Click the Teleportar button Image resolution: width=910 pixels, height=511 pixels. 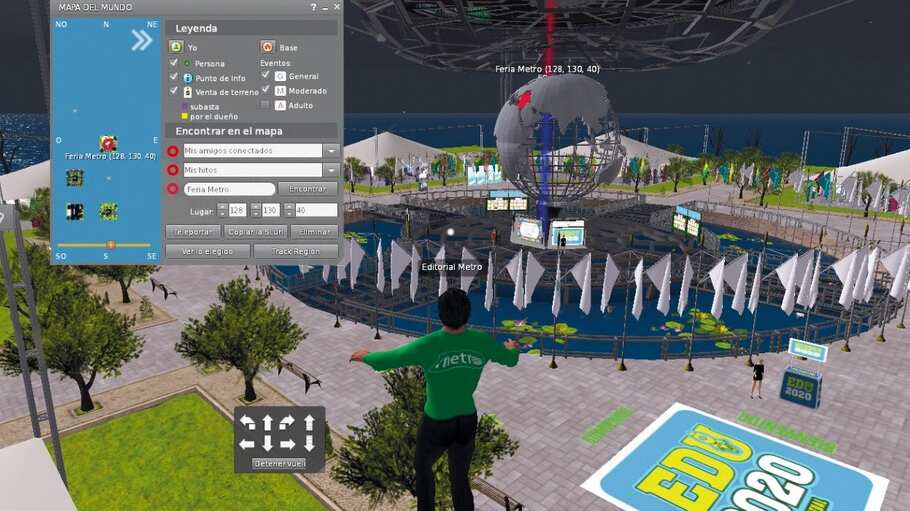tap(192, 231)
